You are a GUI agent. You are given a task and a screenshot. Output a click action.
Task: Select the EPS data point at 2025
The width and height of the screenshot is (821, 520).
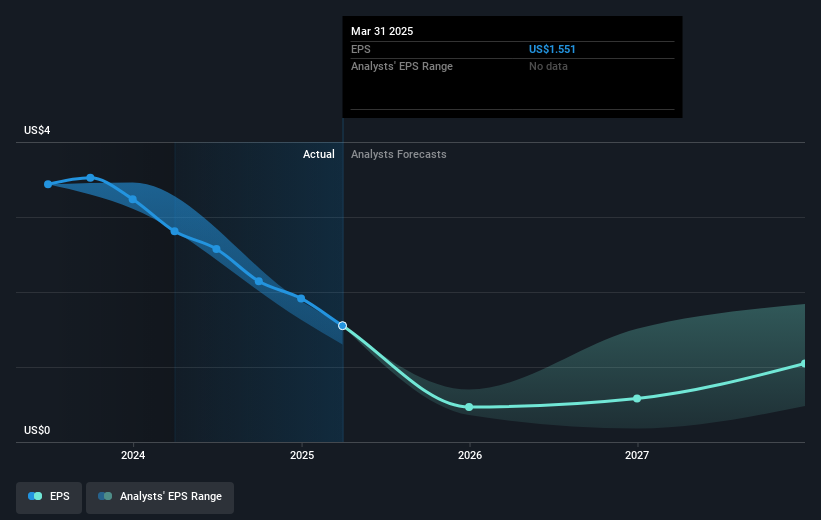click(x=301, y=298)
